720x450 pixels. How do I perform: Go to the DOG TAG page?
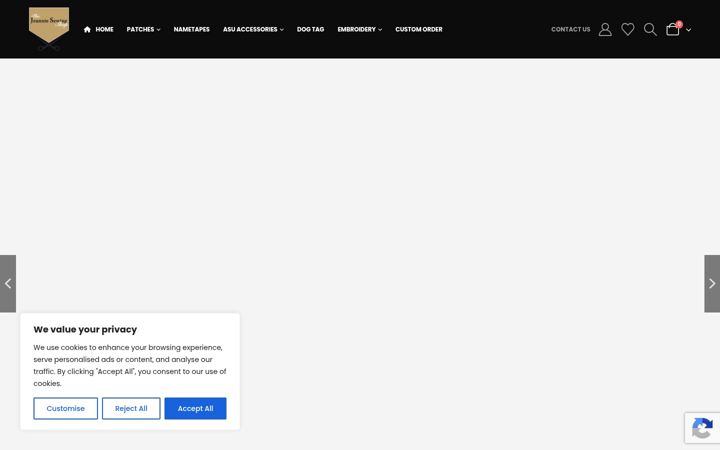tap(310, 29)
